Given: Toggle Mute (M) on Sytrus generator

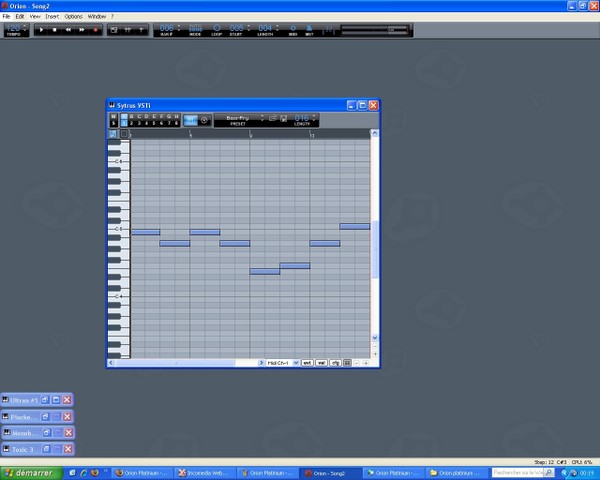Looking at the screenshot, I should pos(113,117).
